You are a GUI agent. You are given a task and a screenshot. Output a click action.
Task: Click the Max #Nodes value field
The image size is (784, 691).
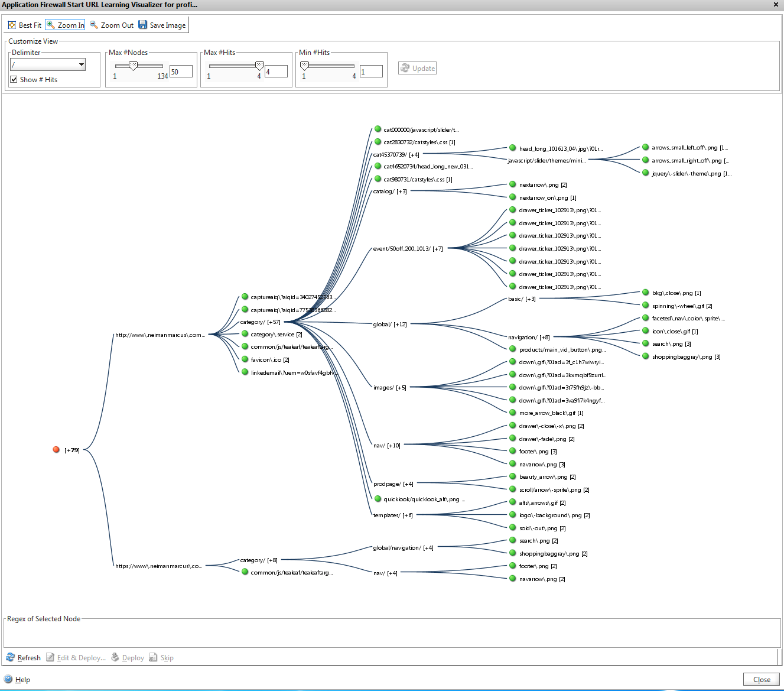(x=181, y=72)
